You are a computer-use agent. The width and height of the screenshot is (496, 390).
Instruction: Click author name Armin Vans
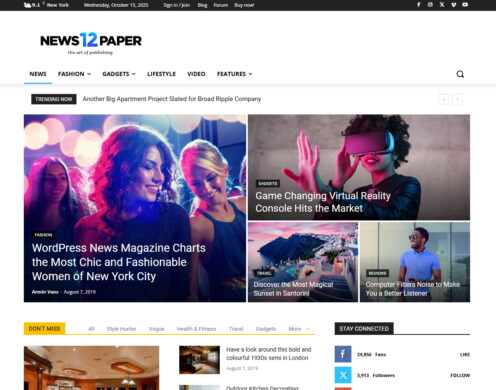(x=45, y=292)
